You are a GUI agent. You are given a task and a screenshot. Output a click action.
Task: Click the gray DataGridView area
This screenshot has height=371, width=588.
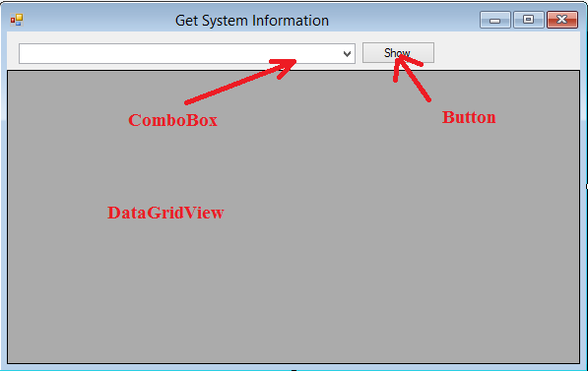tap(294, 216)
